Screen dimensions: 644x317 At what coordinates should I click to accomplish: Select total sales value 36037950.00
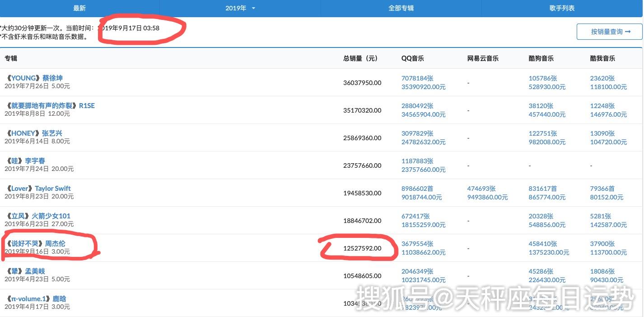(362, 83)
